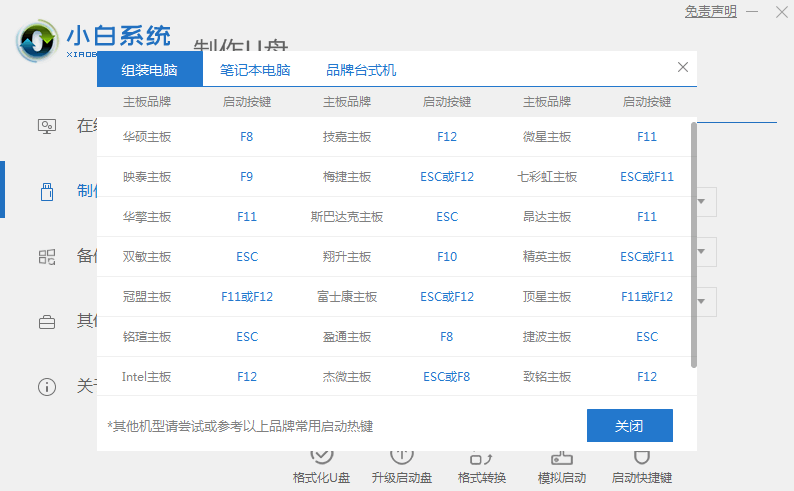Click the 小白系统 logo
The height and width of the screenshot is (491, 794).
click(95, 40)
